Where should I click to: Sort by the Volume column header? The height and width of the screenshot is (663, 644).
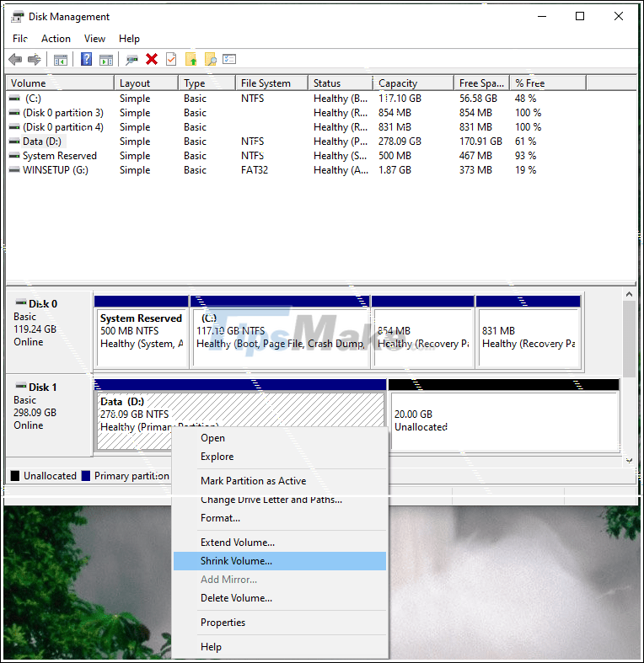click(60, 83)
